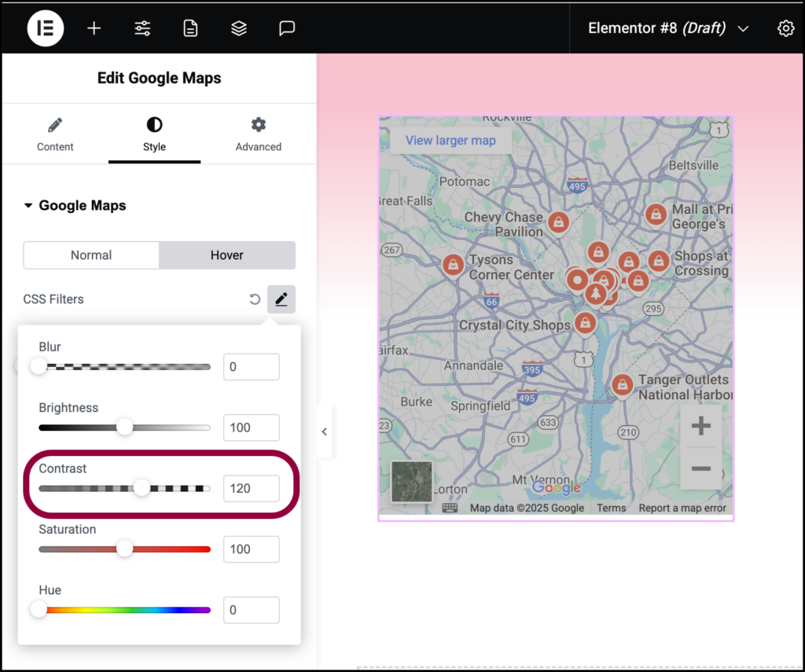This screenshot has width=805, height=672.
Task: Reset CSS Filters using the undo arrow
Action: [254, 299]
